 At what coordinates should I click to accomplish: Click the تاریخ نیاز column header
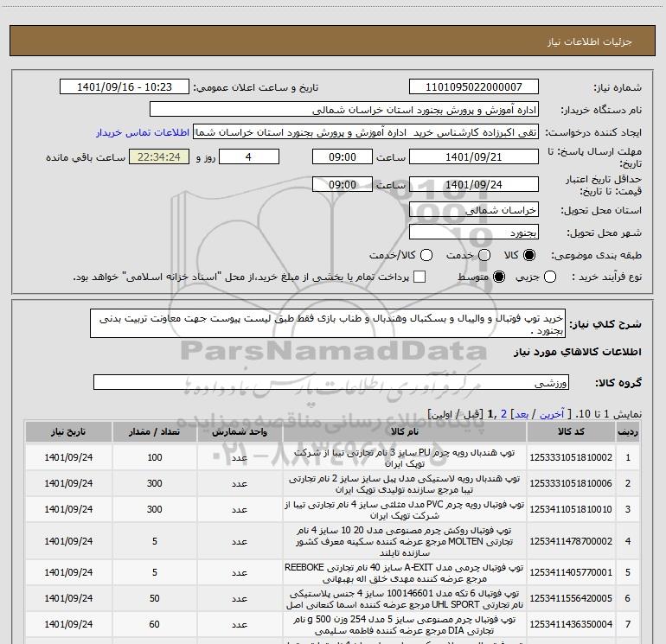click(x=68, y=431)
